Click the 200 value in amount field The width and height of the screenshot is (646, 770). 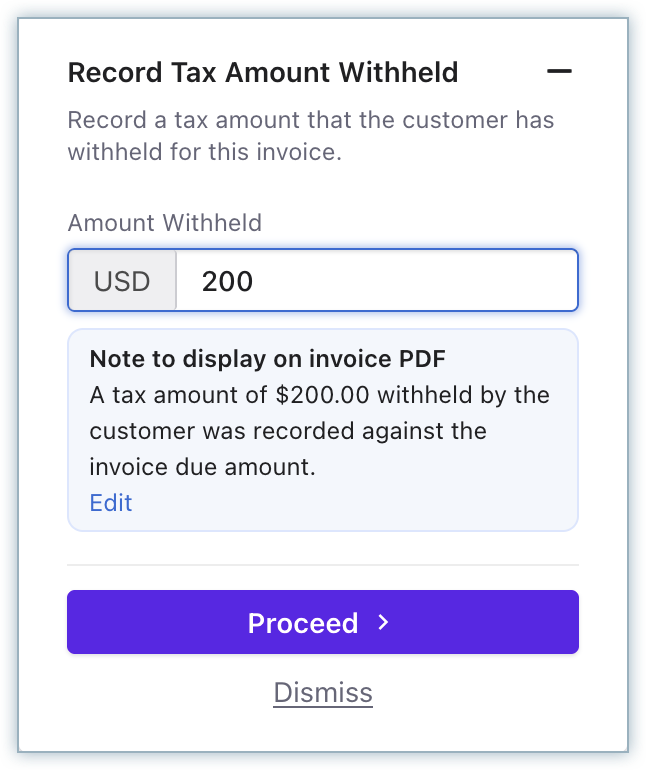pyautogui.click(x=227, y=281)
